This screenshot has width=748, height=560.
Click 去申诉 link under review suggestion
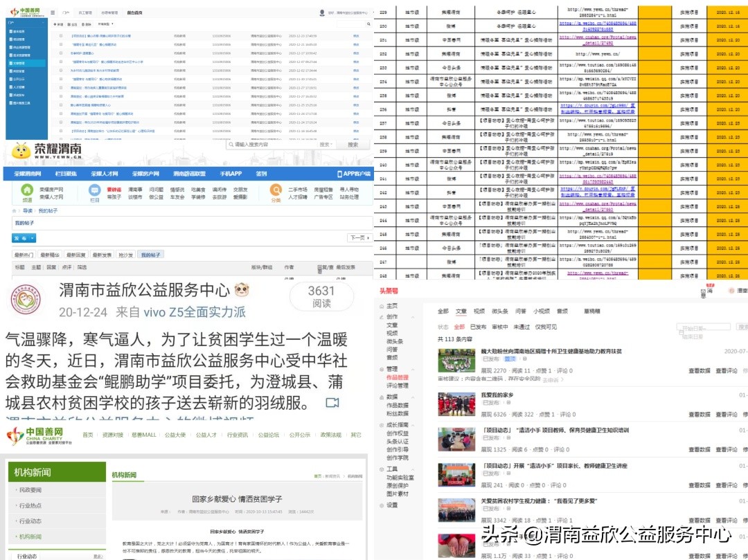tap(553, 380)
